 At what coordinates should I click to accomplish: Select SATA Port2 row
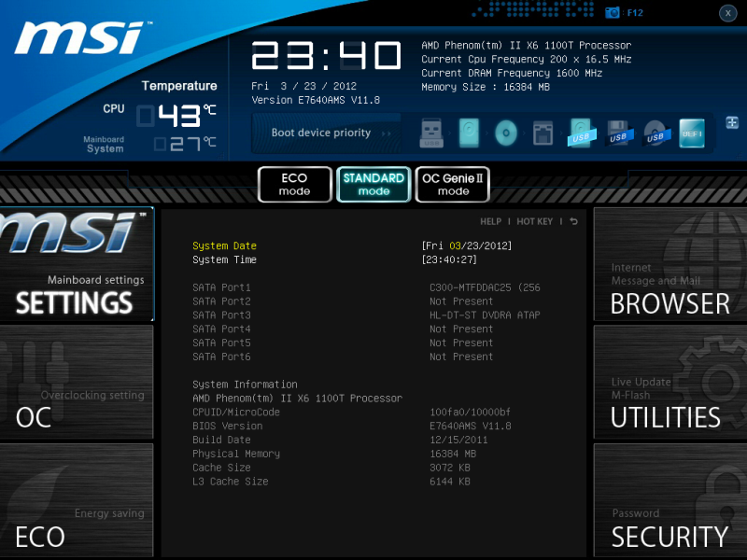click(366, 301)
